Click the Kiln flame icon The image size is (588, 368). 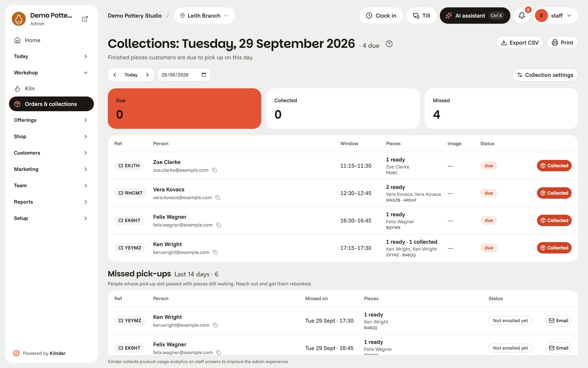click(17, 89)
